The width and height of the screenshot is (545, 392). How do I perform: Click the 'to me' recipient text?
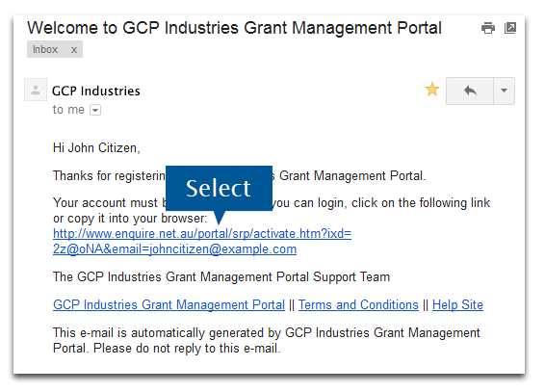(68, 110)
